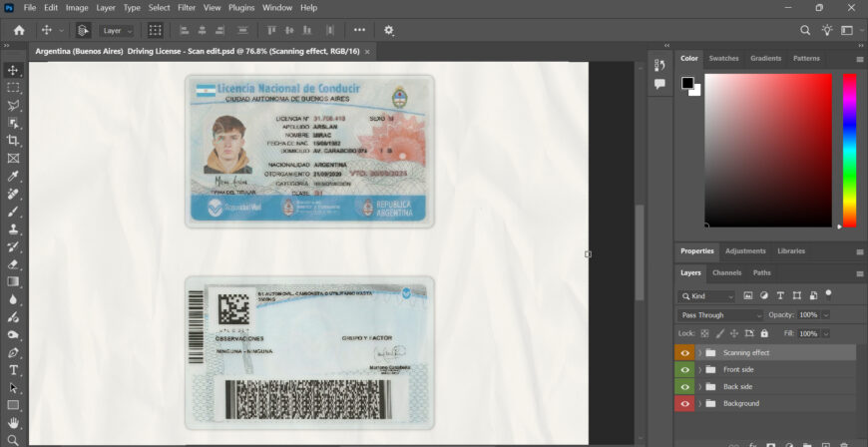Image resolution: width=868 pixels, height=447 pixels.
Task: Open the Opacity value dropdown arrow
Action: tap(825, 315)
